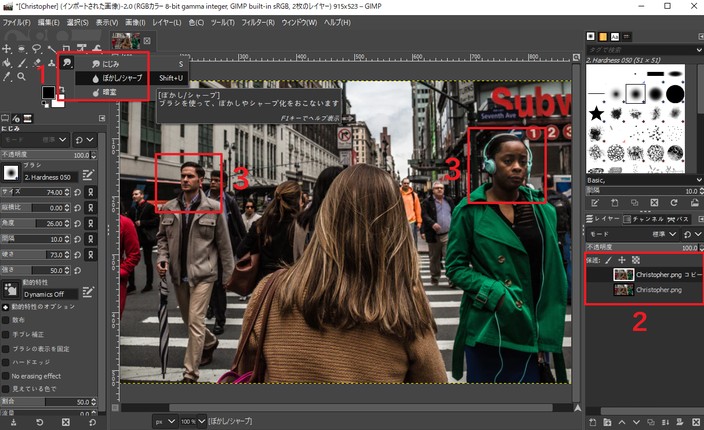Enable the ハードエッジ checkbox
Viewport: 704px width, 430px height.
[6, 362]
